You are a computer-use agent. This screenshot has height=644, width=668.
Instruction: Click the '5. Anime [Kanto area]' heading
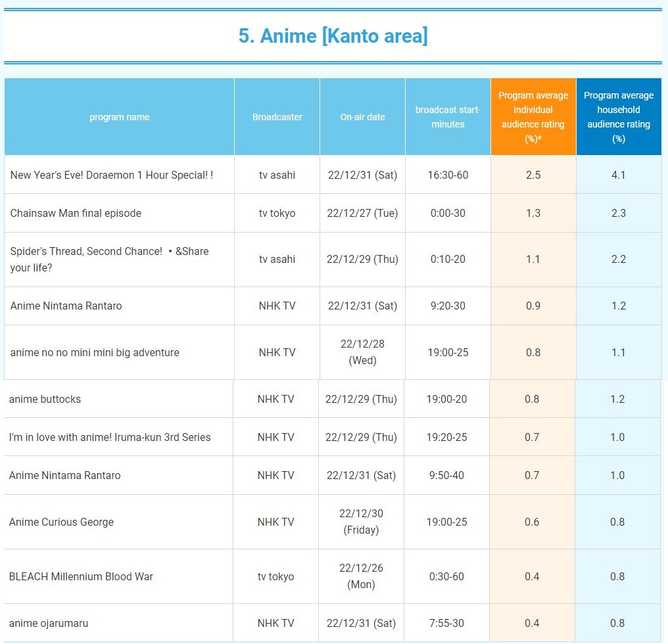[x=333, y=35]
